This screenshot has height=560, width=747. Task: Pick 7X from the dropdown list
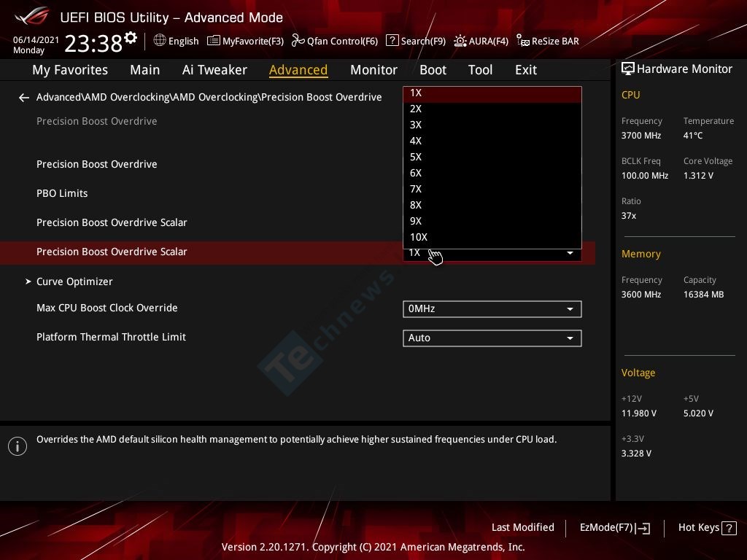(x=492, y=189)
